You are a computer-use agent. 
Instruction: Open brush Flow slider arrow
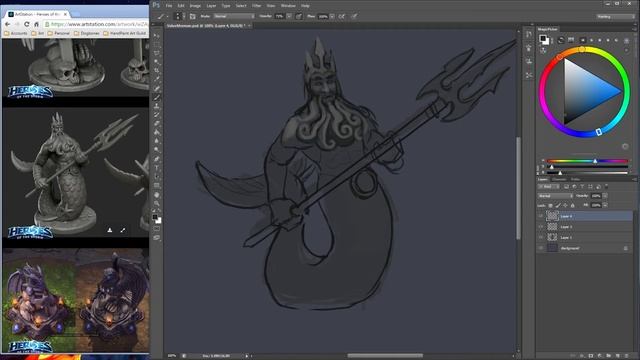coord(332,16)
